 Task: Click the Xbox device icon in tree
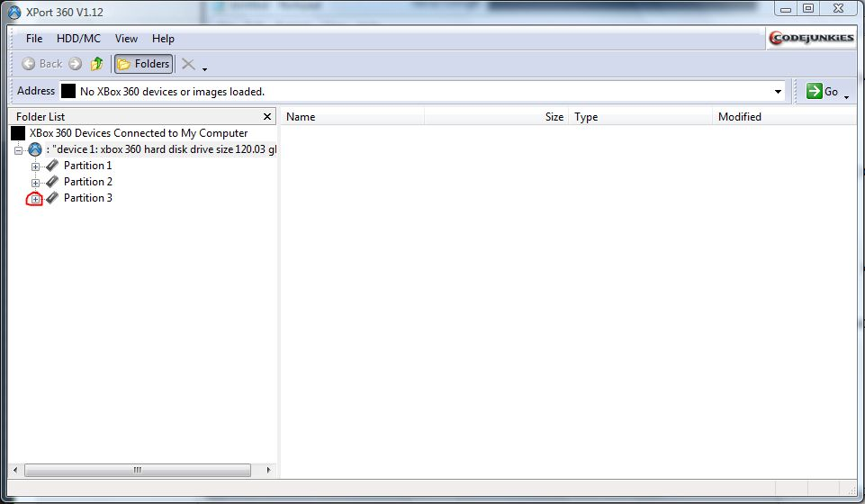click(x=35, y=149)
